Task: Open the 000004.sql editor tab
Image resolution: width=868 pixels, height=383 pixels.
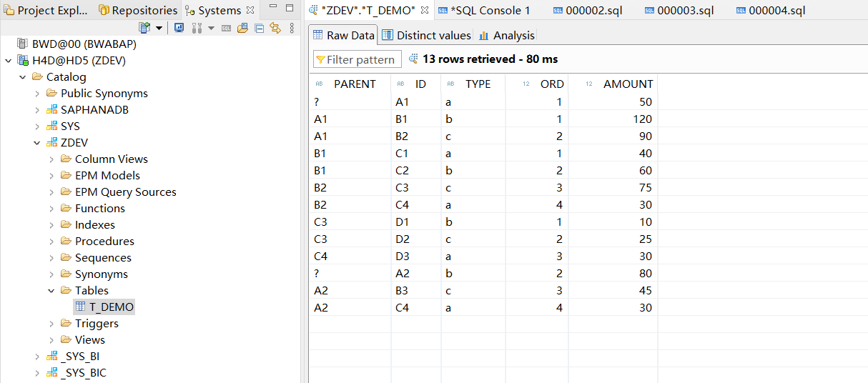Action: pos(771,10)
